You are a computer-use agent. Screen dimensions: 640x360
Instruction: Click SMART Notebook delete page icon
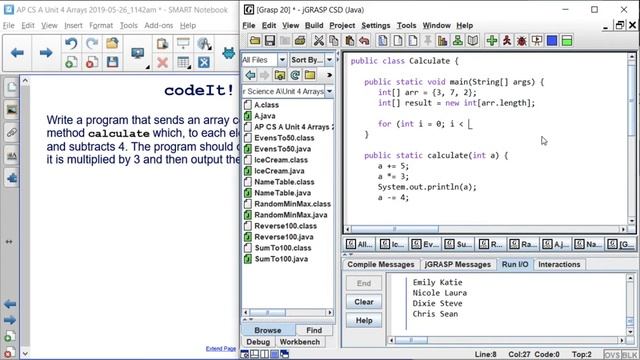click(92, 62)
